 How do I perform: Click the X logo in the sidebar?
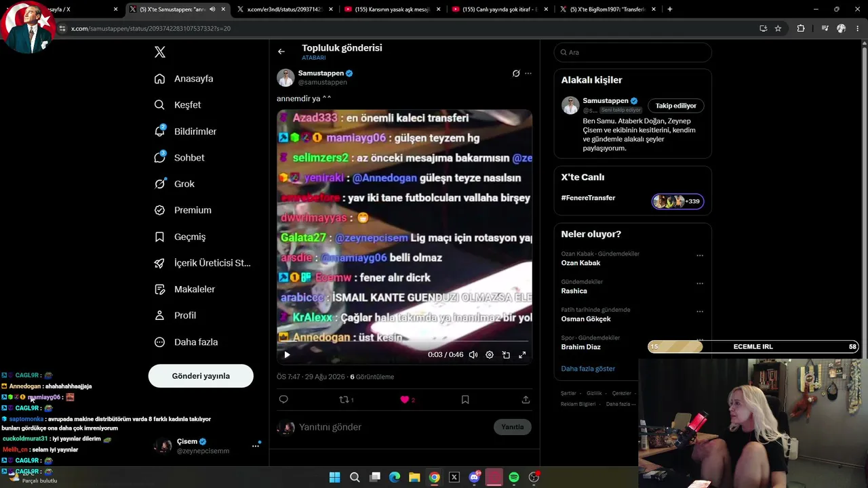tap(160, 52)
